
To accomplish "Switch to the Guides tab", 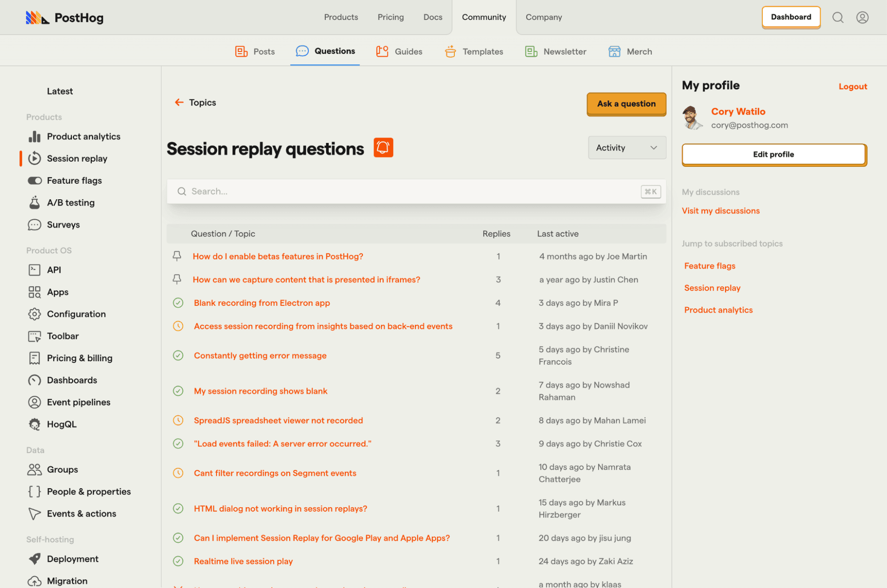I will point(399,51).
